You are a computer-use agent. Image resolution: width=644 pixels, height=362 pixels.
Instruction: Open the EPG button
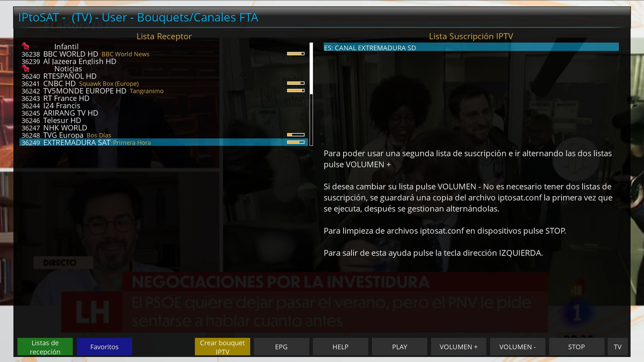(281, 347)
